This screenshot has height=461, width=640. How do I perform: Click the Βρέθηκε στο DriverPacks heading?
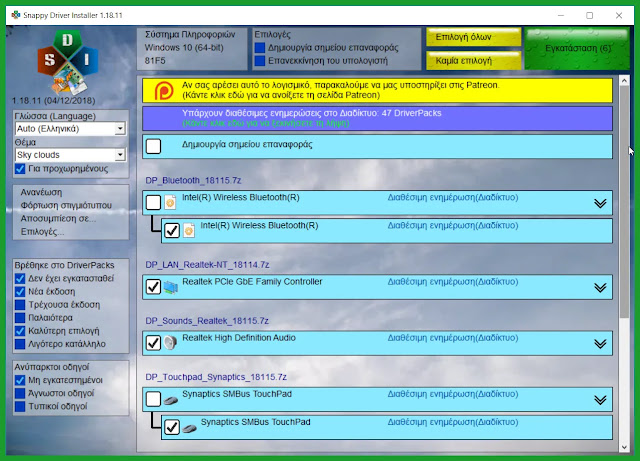click(x=64, y=265)
